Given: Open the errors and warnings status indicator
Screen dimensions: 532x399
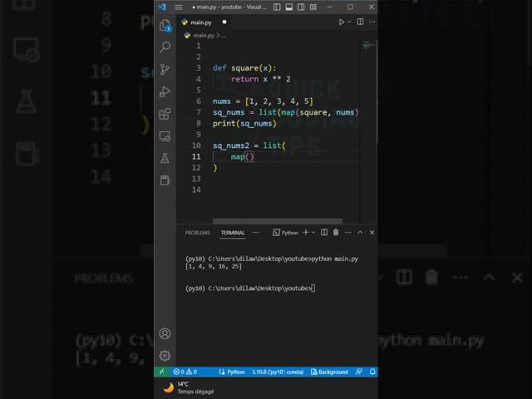Looking at the screenshot, I should [185, 372].
